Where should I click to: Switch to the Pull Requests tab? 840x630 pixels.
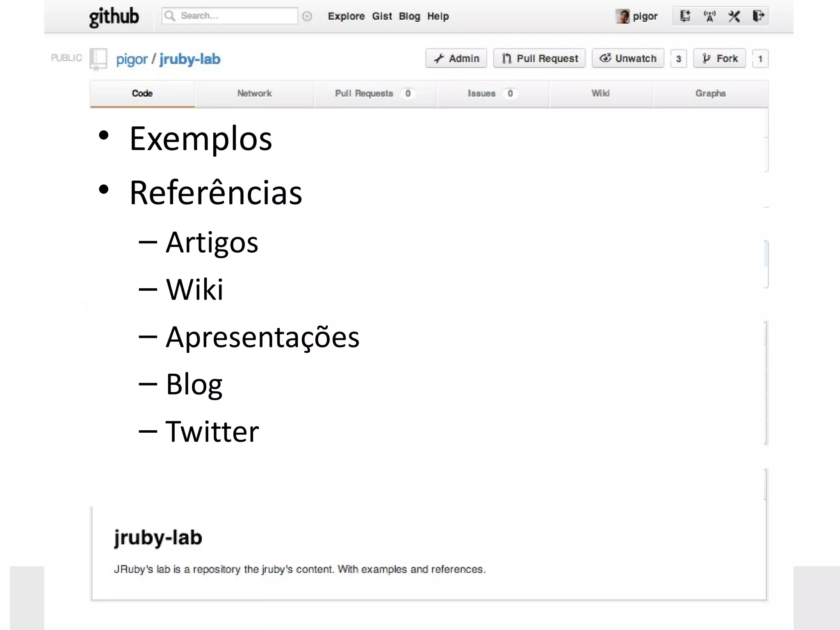click(x=375, y=94)
